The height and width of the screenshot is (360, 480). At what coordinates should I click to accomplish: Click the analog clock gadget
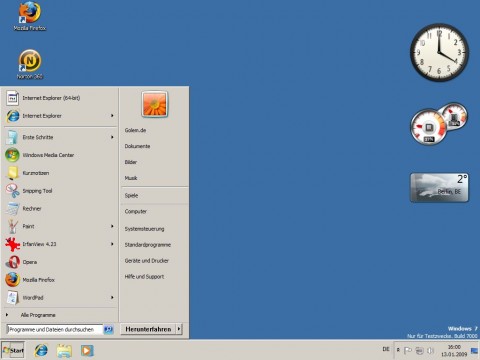pos(439,52)
